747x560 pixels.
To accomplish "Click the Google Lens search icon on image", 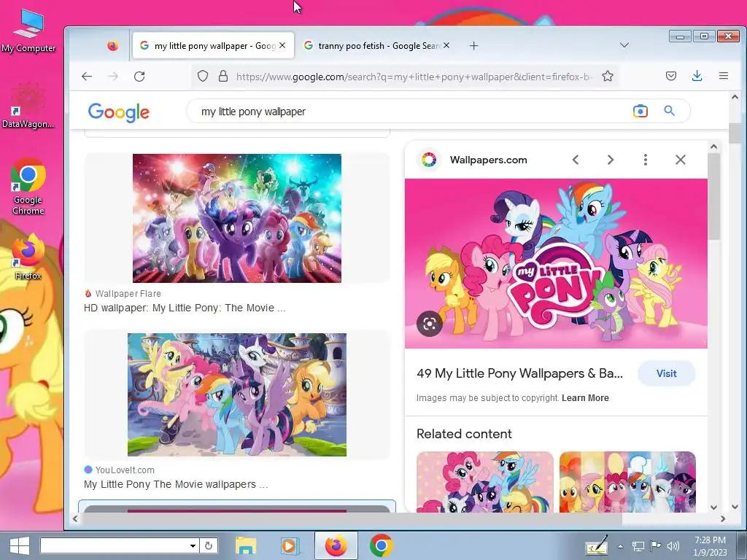I will click(x=429, y=324).
